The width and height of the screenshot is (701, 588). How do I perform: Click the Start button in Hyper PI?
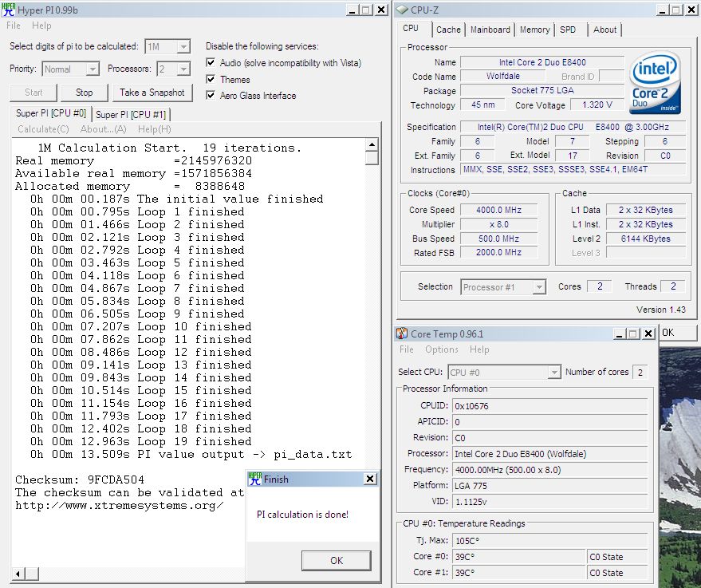[x=33, y=93]
